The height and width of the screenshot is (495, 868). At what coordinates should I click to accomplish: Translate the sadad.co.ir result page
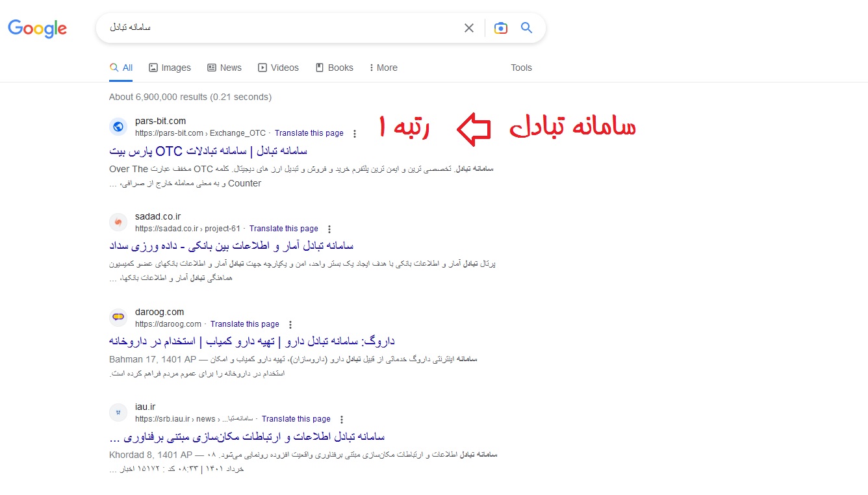[284, 229]
